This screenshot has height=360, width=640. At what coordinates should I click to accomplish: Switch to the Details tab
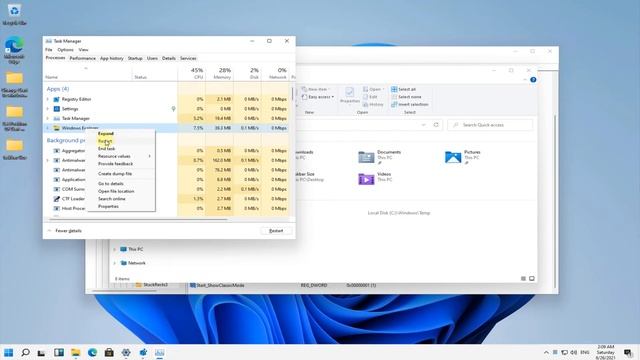(169, 58)
